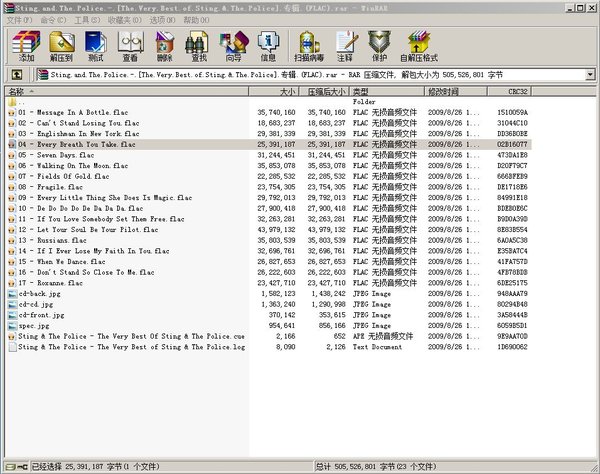Show archive Info (信息) icon
600x474 pixels.
(268, 46)
